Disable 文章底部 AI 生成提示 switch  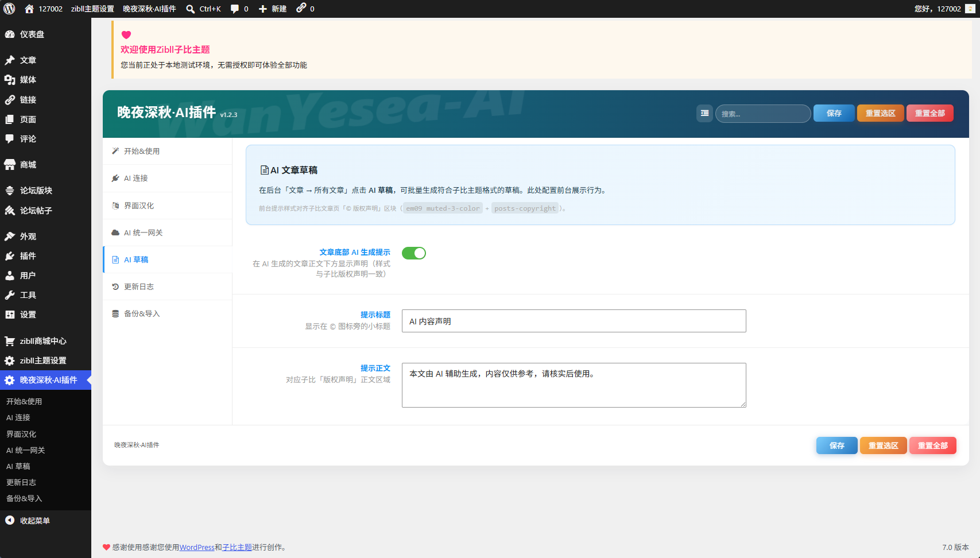pos(414,253)
